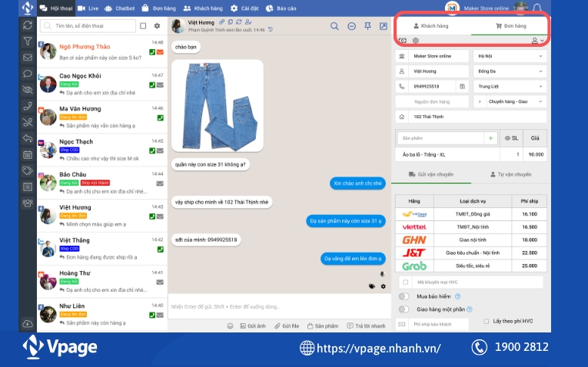This screenshot has height=367, width=588.
Task: Open the Bảo Châu conversation
Action: click(101, 183)
